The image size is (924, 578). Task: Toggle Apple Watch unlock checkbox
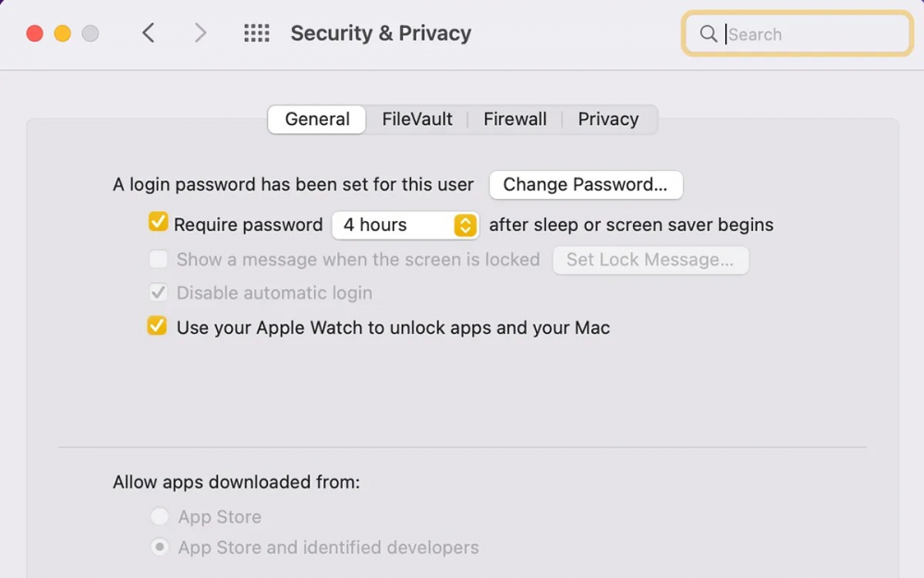(158, 326)
